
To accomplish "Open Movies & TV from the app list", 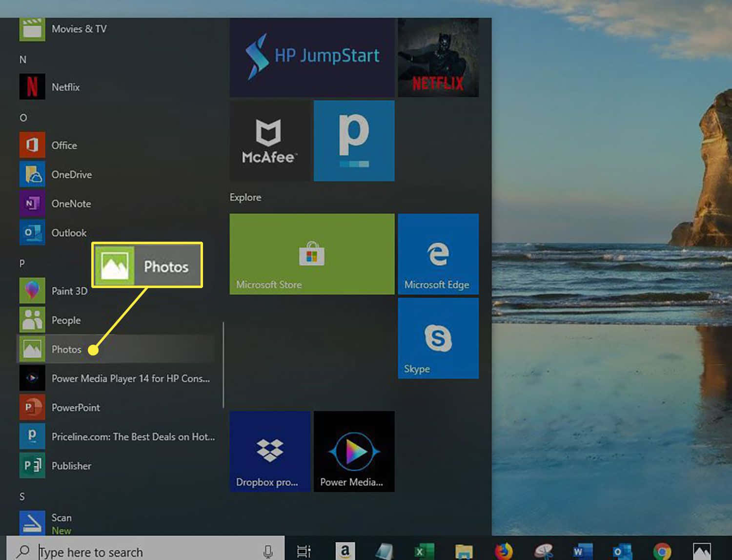I will click(x=116, y=29).
